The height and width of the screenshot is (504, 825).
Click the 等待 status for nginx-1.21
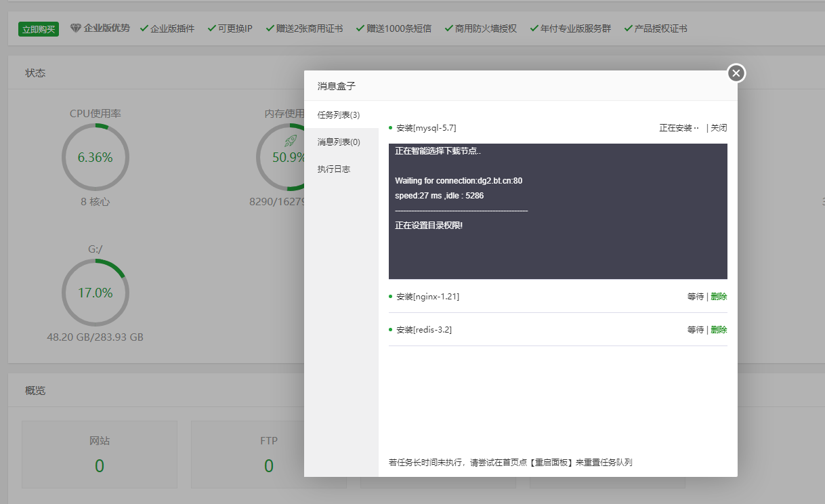point(696,296)
